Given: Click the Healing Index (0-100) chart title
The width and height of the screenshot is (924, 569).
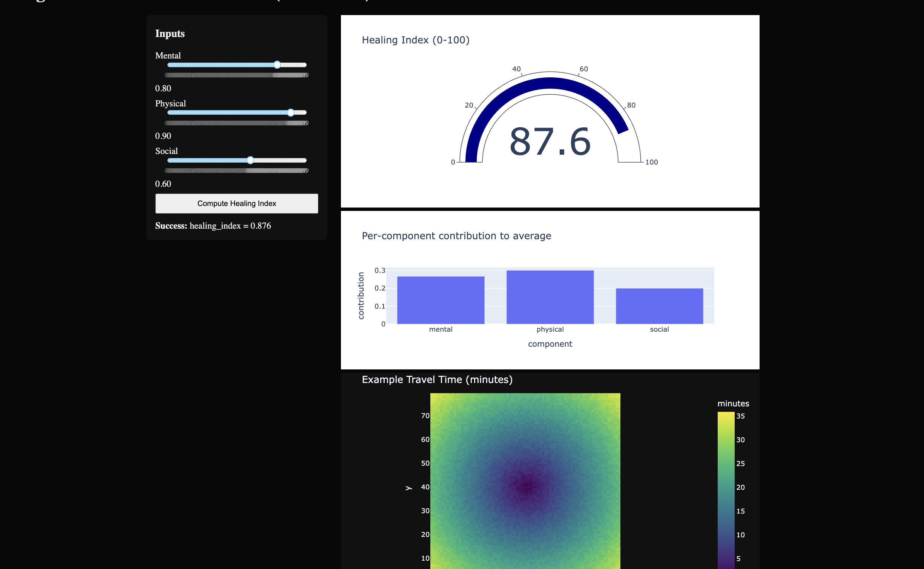Looking at the screenshot, I should [415, 40].
